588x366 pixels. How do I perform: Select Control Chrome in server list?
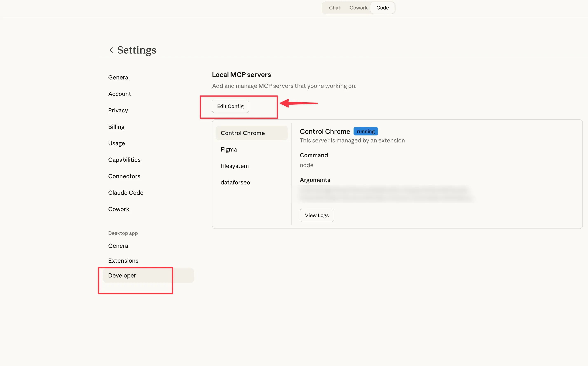(242, 133)
